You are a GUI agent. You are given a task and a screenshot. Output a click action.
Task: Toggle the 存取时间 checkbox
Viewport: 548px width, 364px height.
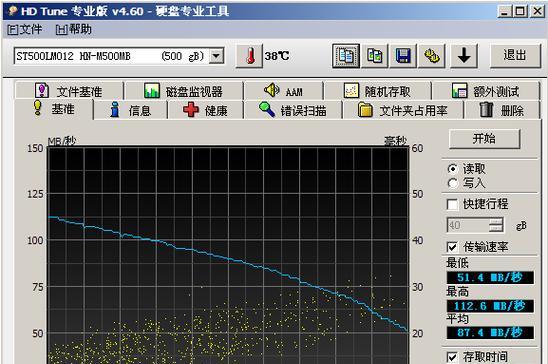(x=452, y=357)
